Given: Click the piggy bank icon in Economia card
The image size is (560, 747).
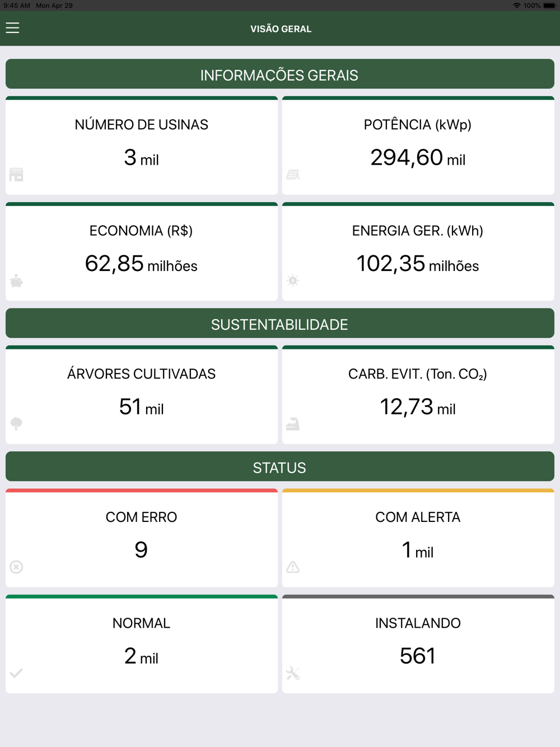Looking at the screenshot, I should [x=16, y=281].
